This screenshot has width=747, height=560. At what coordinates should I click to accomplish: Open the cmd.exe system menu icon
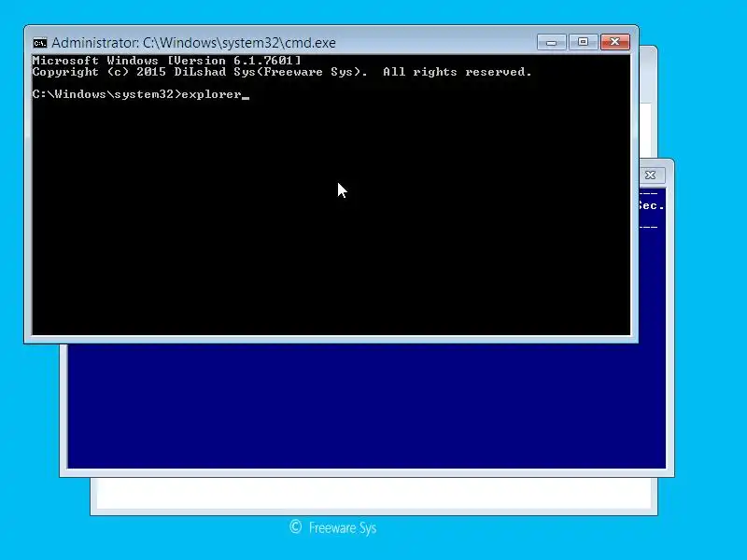40,43
